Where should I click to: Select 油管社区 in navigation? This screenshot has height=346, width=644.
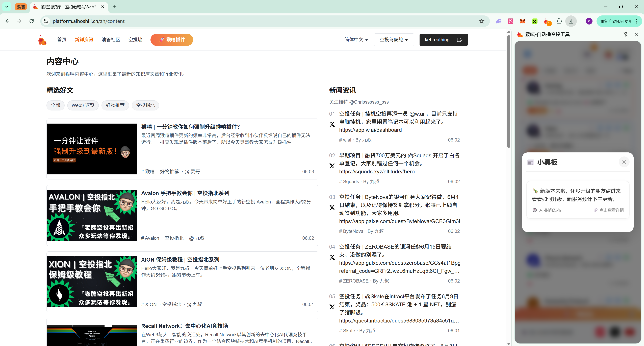pos(111,39)
